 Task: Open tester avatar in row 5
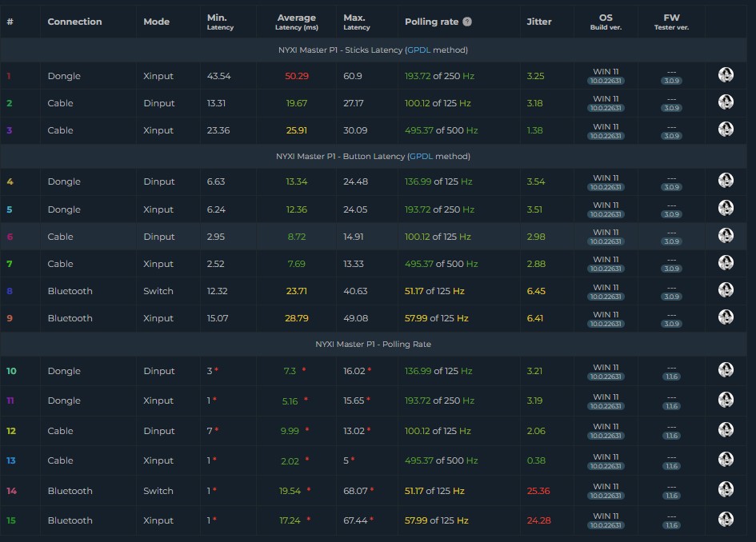coord(726,208)
